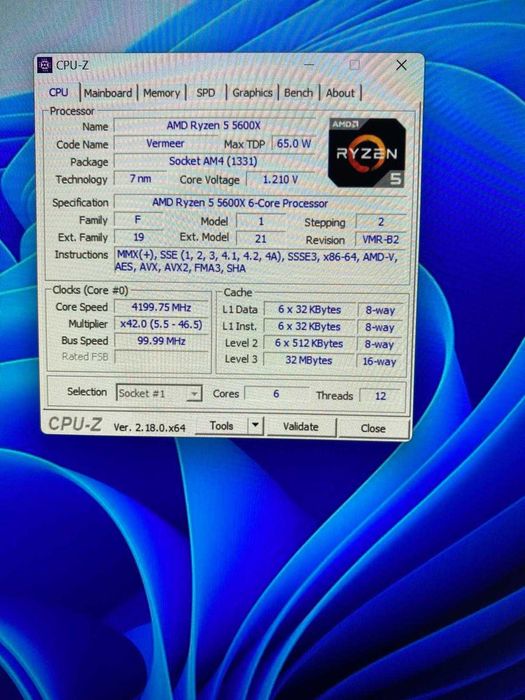Click the L1 Inst. value 6 x 32 KBytes
525x700 pixels.
(309, 326)
